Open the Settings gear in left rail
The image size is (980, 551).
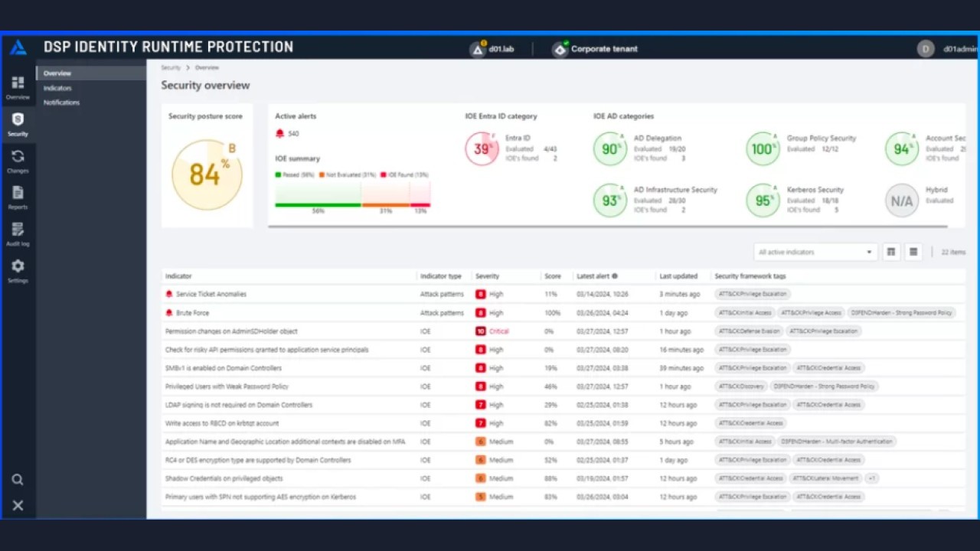[18, 266]
